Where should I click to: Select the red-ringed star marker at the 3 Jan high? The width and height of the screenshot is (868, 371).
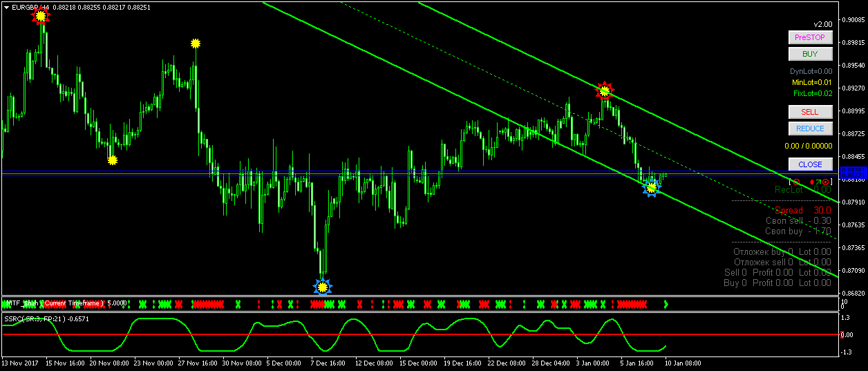pos(605,91)
